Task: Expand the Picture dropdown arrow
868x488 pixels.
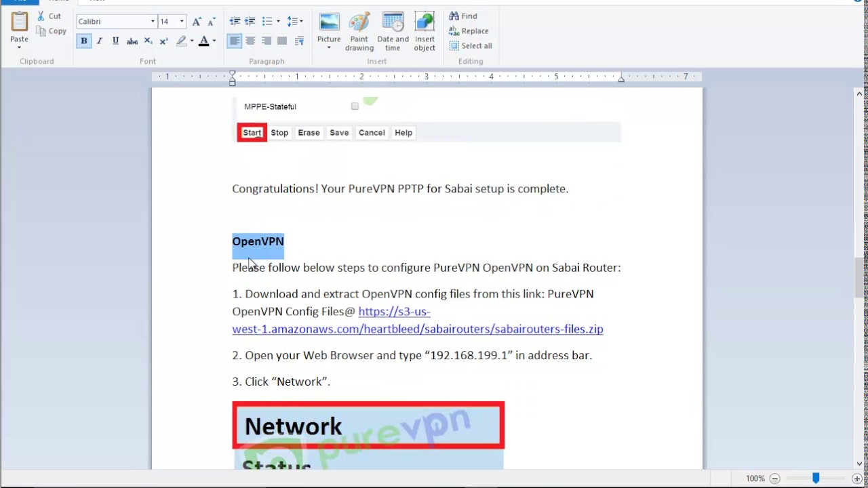Action: (329, 48)
